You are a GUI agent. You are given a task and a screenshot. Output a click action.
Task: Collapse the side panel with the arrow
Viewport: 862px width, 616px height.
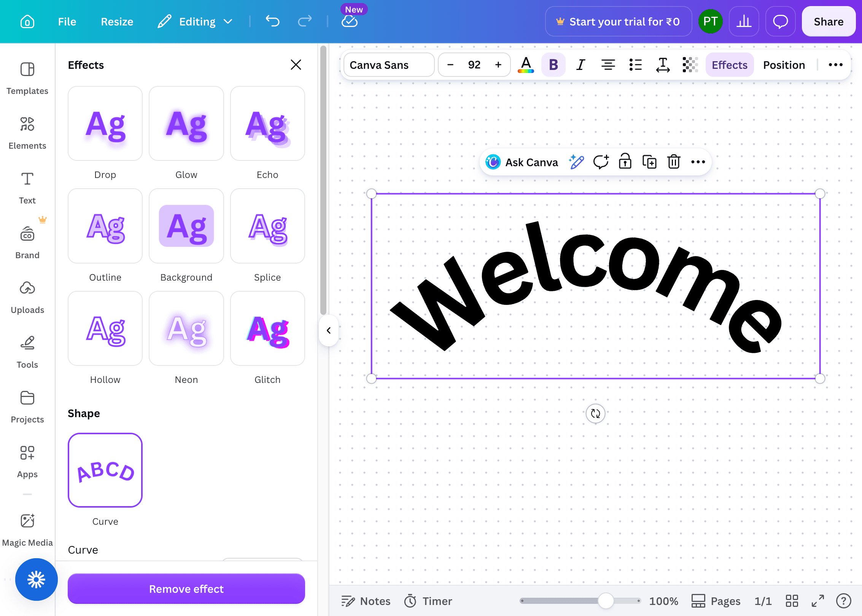pos(329,330)
